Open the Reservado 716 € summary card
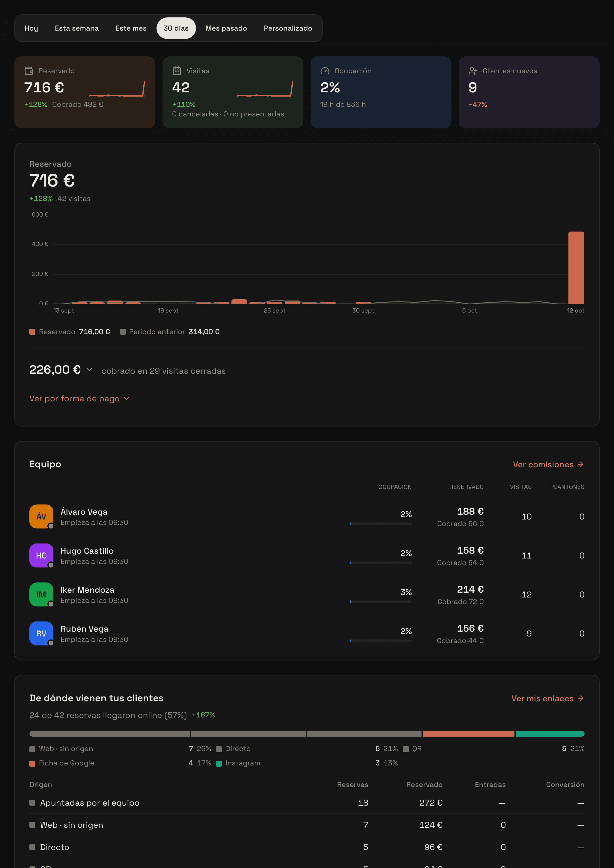Viewport: 614px width, 868px height. [85, 92]
